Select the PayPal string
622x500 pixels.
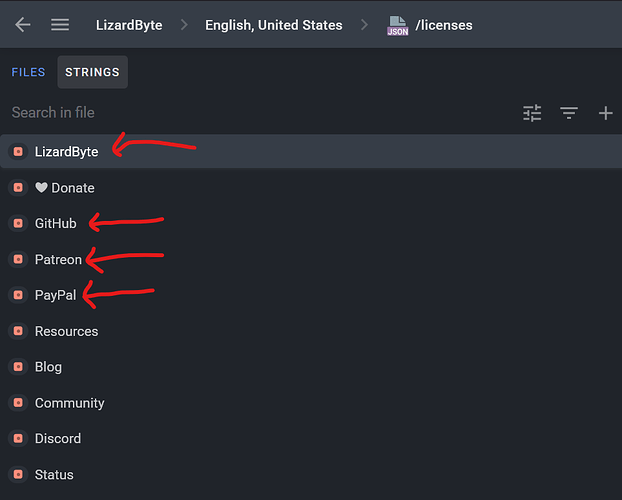(55, 295)
